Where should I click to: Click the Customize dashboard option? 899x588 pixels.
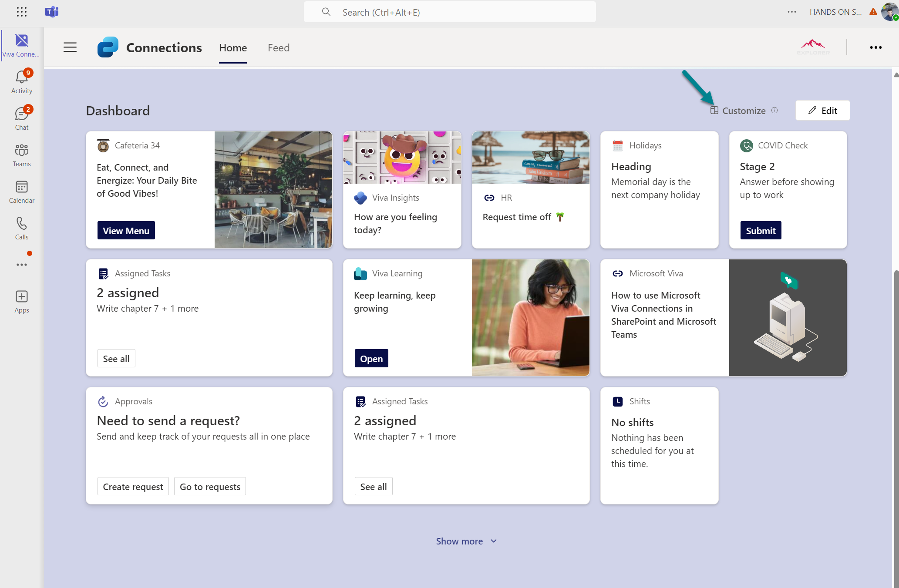point(743,111)
